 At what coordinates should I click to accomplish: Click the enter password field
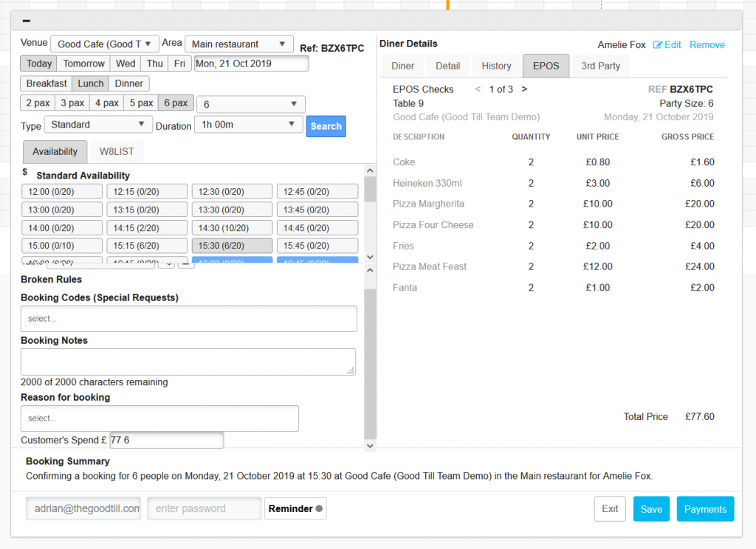pos(205,508)
